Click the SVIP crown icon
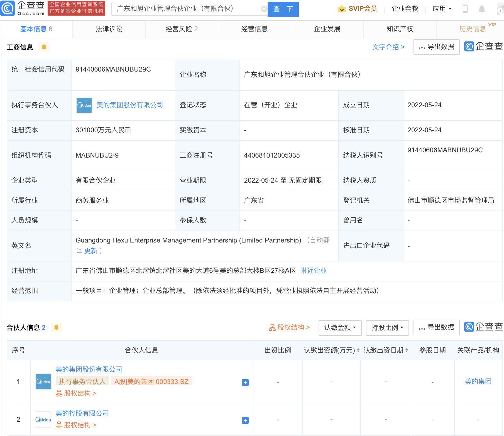Image resolution: width=504 pixels, height=436 pixels. 342,9
